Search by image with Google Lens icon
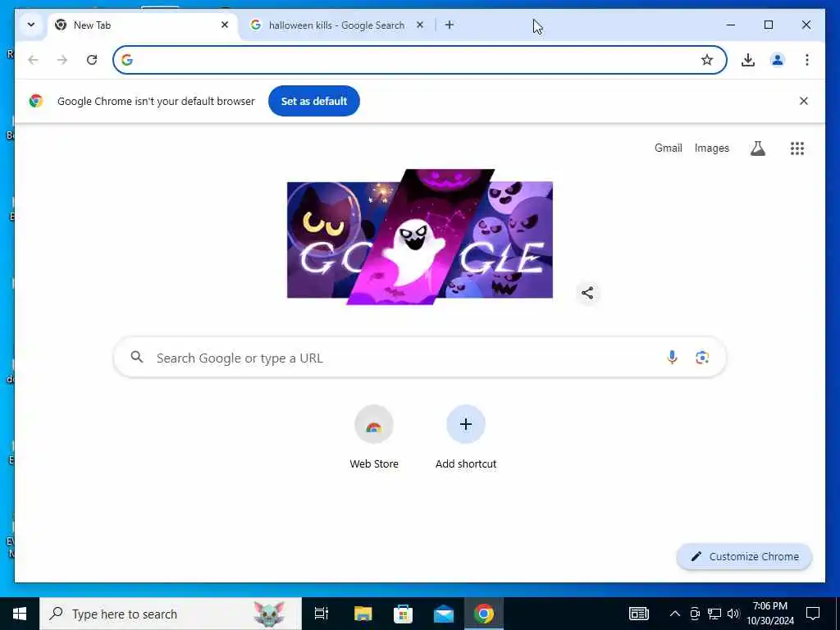The image size is (840, 630). [x=702, y=358]
